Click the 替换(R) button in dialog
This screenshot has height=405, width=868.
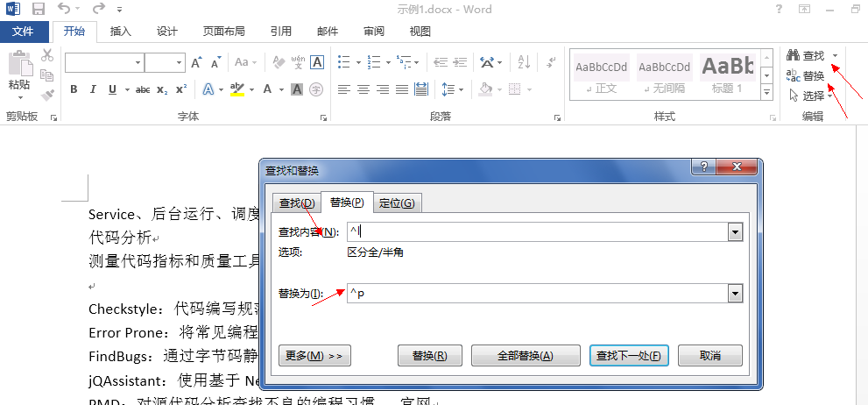429,356
